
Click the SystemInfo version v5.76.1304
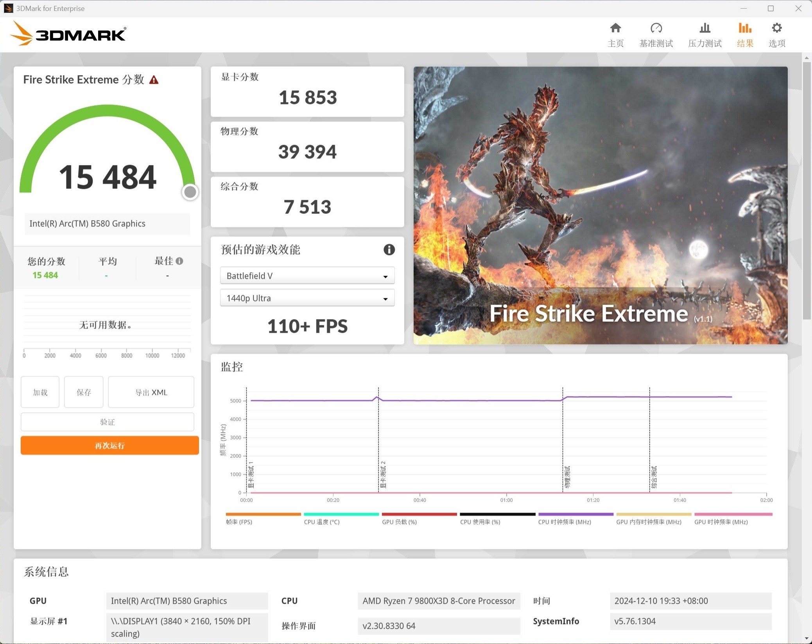tap(690, 621)
